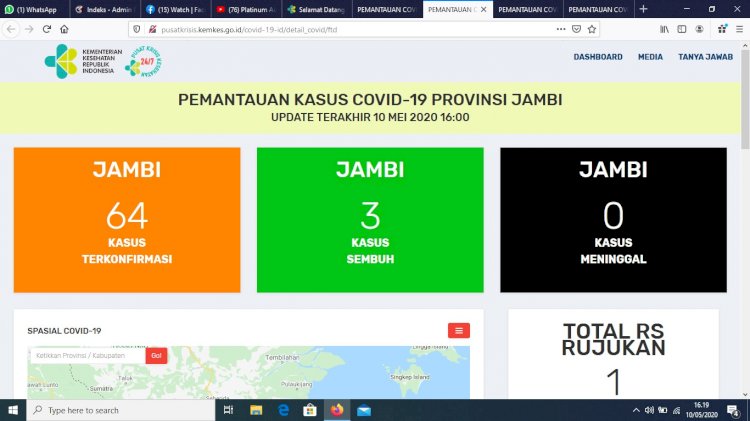750x421 pixels.
Task: Open the Firefox hamburger menu
Action: pyautogui.click(x=739, y=29)
